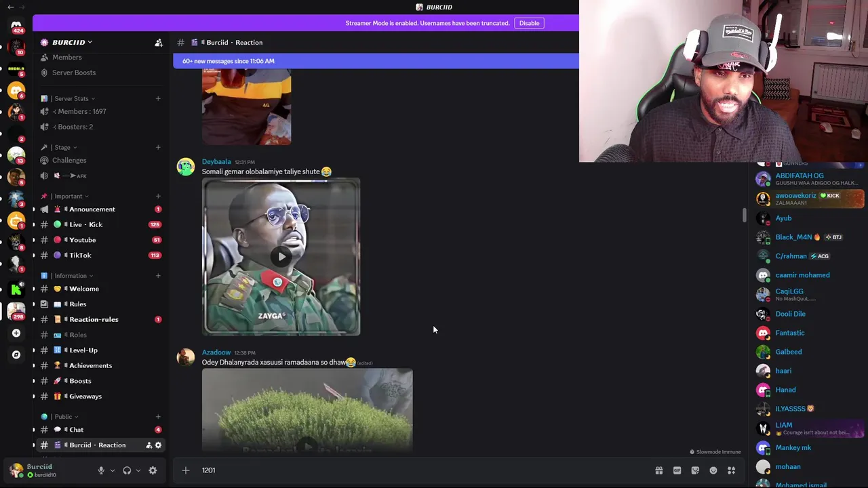Image resolution: width=868 pixels, height=488 pixels.
Task: Play the soldier video from Deybaala
Action: click(281, 256)
